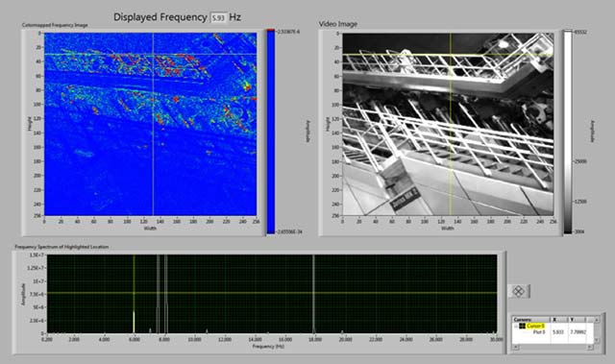The image size is (615, 364).
Task: Click the cursor legend scroll right arrow
Action: pos(590,347)
